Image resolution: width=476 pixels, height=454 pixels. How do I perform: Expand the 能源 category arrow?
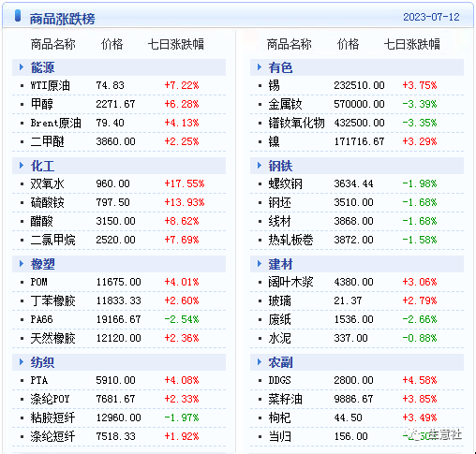pyautogui.click(x=22, y=67)
